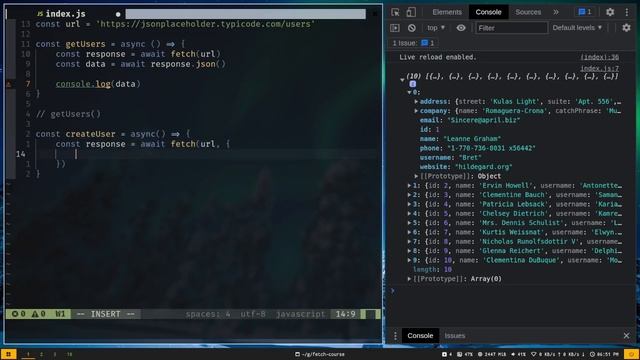Expand the company object of user 0
The width and height of the screenshot is (640, 360).
click(416, 111)
